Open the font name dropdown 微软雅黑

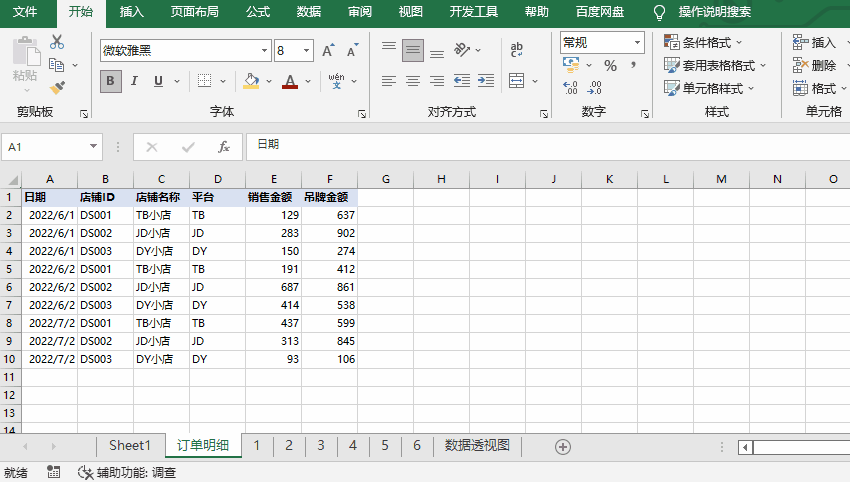click(x=264, y=50)
